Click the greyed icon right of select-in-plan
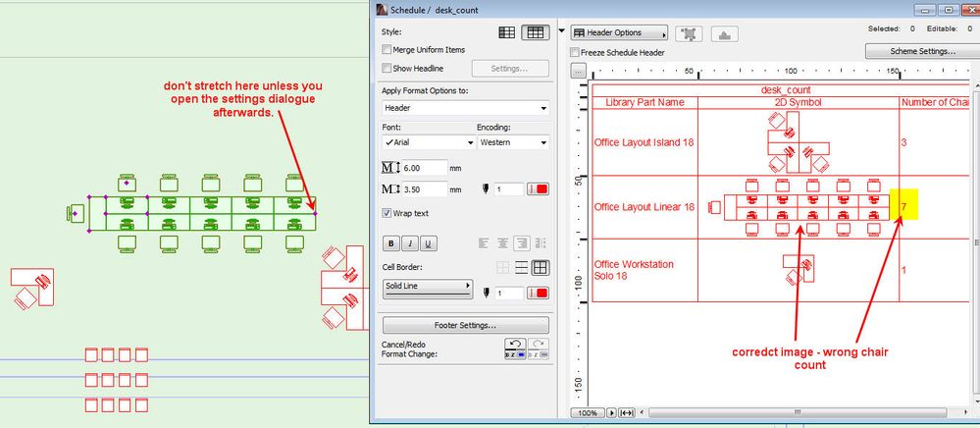980x428 pixels. [x=724, y=33]
